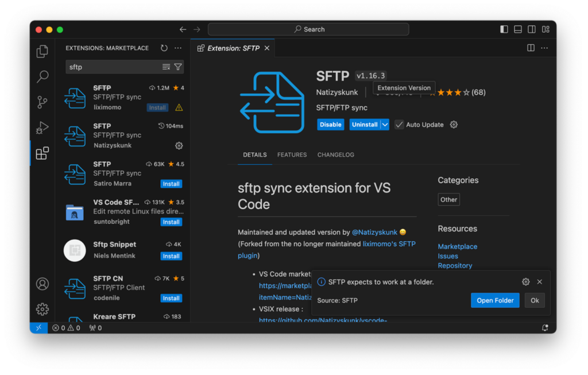Disable the SFTP extension
The image size is (588, 375).
(x=330, y=125)
